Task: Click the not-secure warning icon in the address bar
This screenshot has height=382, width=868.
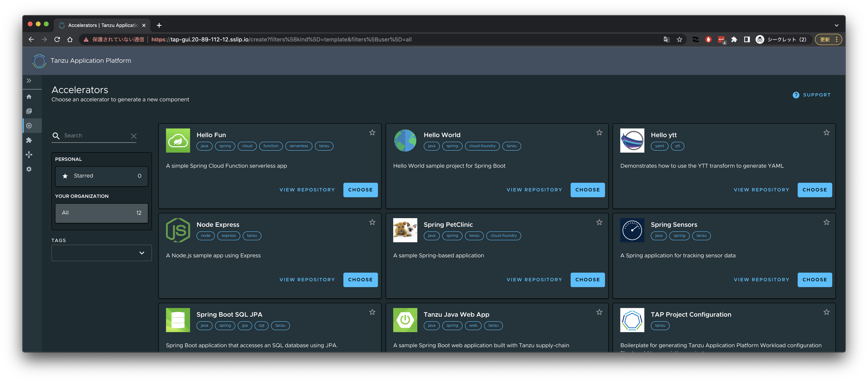Action: tap(86, 39)
